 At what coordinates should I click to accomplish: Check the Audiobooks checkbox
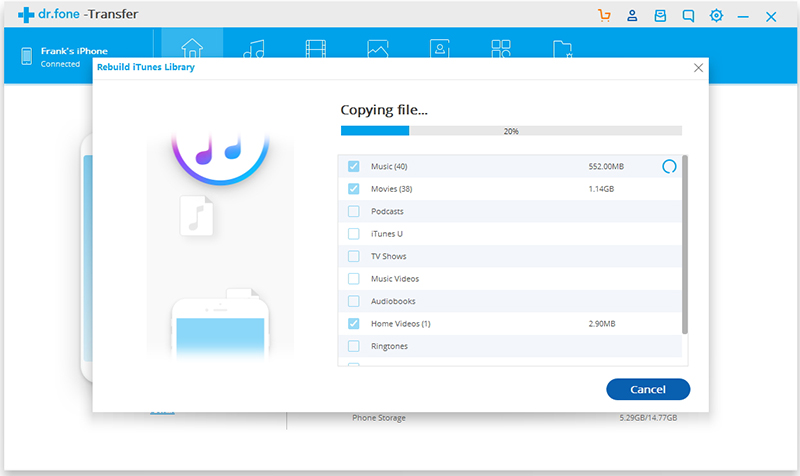[x=354, y=301]
